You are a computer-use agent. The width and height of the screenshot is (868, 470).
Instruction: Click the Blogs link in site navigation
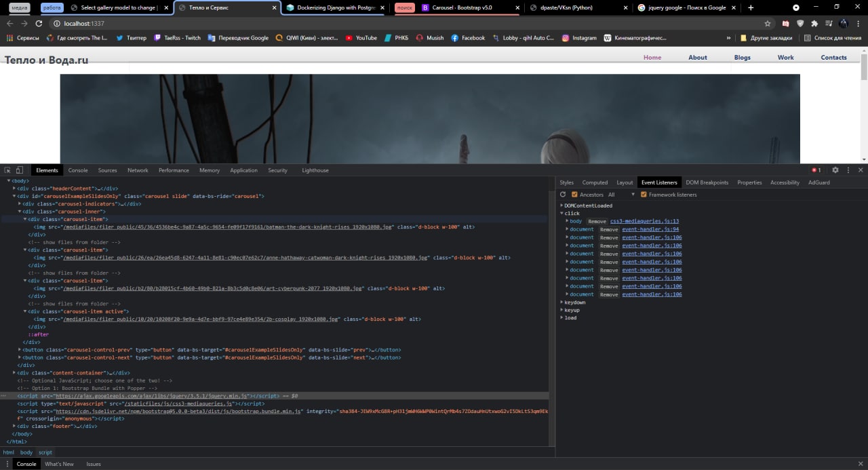point(743,58)
